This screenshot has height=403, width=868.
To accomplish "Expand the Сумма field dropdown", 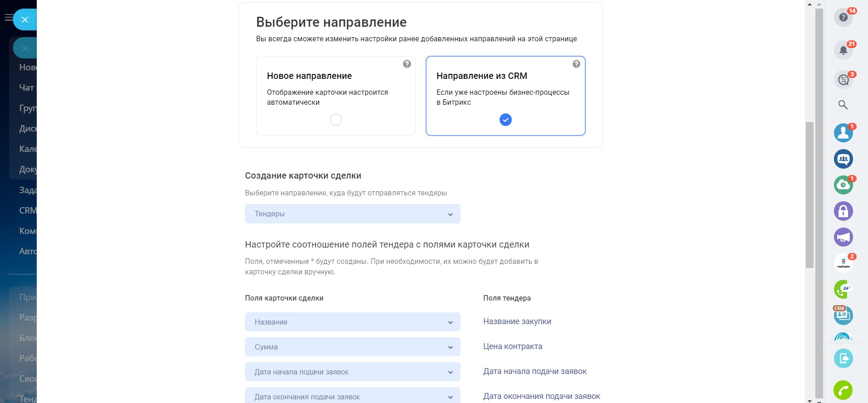I will (353, 347).
